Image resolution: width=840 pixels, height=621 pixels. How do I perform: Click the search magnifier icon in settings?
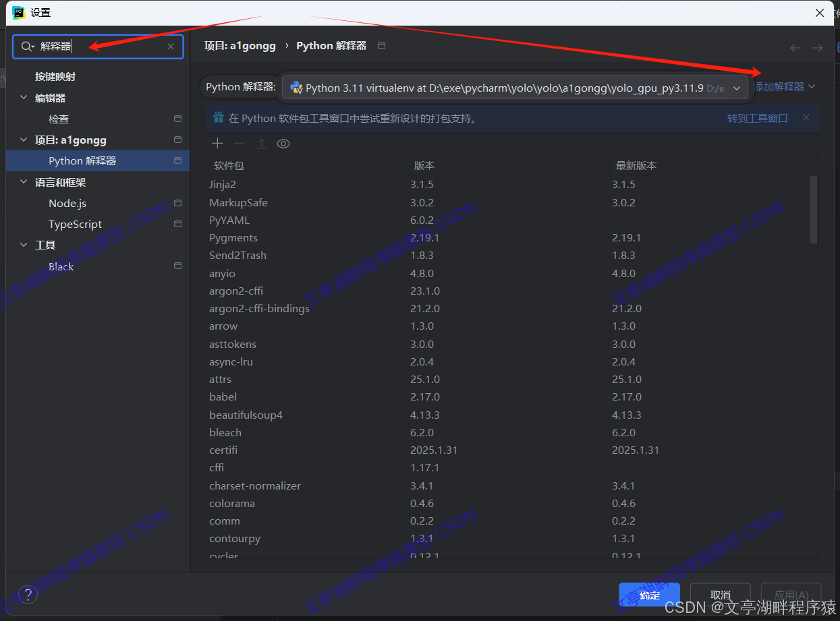pyautogui.click(x=27, y=47)
